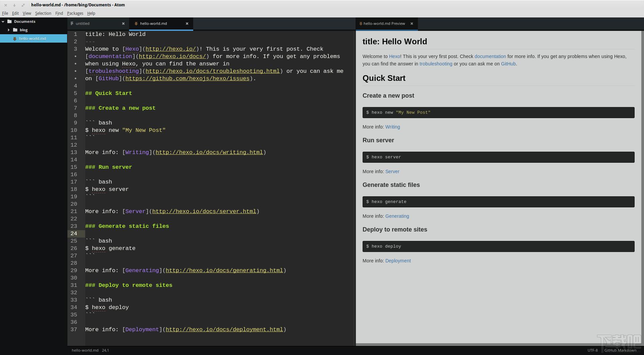Click the '$ hexo server' code block in preview
Screen dimensions: 644x355
(498, 157)
